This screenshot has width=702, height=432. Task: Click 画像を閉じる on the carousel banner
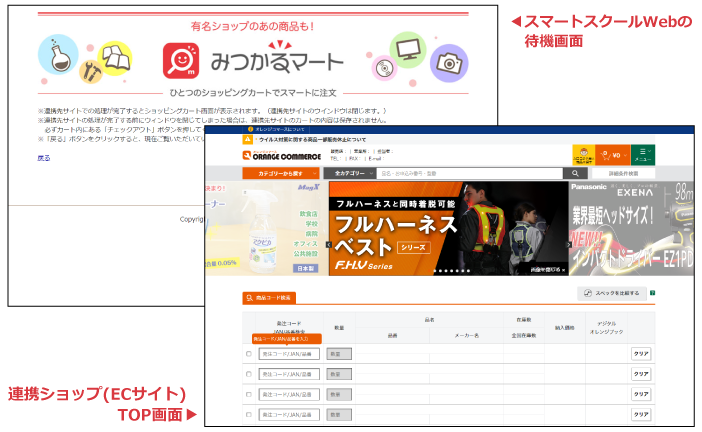547,270
